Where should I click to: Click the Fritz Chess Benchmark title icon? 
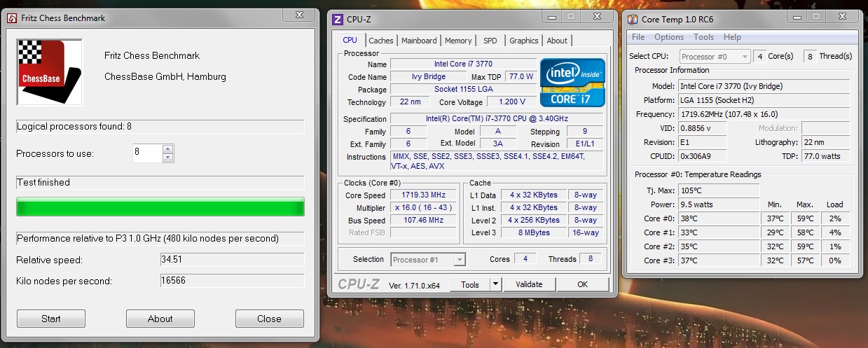[x=11, y=18]
